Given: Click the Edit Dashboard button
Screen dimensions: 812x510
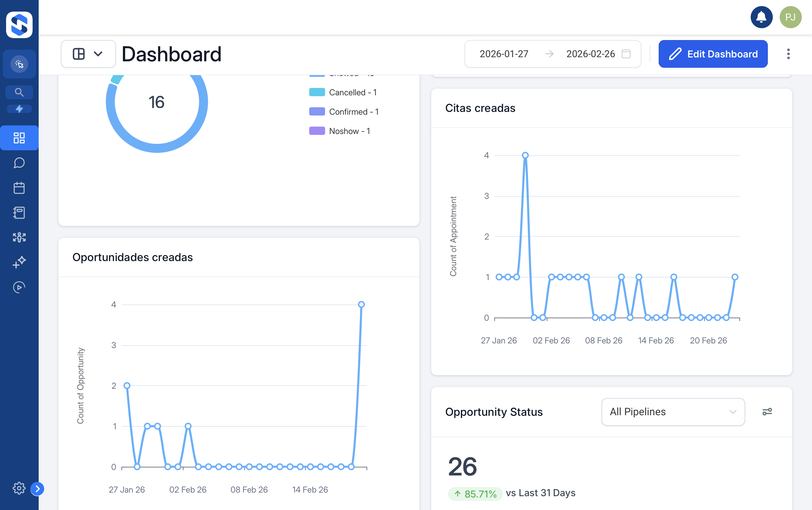Looking at the screenshot, I should 713,54.
